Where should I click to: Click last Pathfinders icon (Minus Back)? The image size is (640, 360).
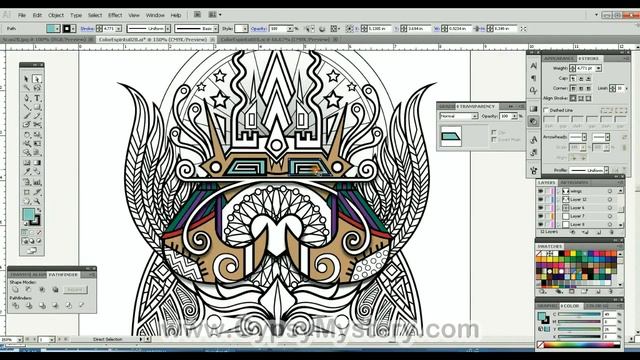(x=82, y=305)
